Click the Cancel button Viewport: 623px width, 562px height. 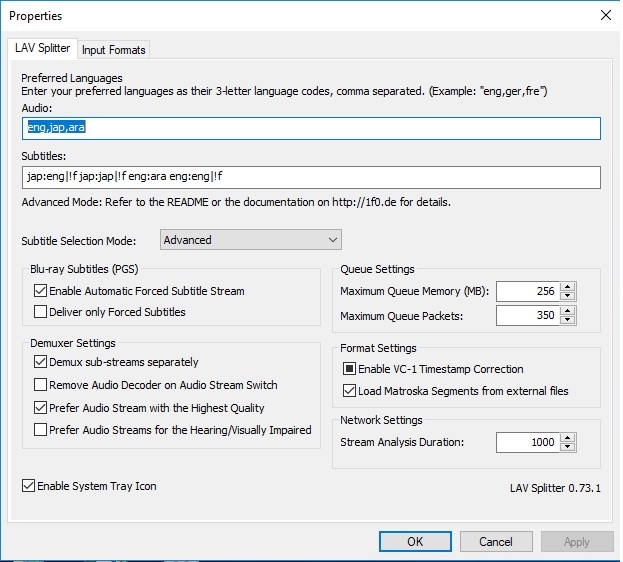click(x=496, y=542)
